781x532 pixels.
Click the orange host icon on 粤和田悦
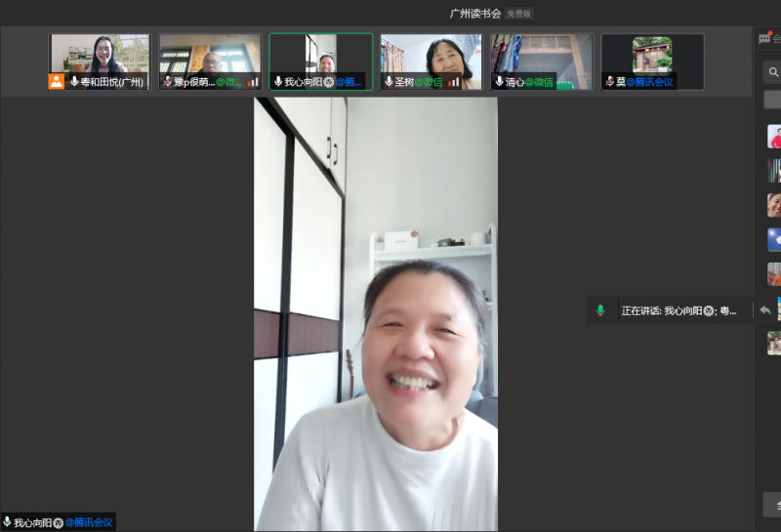tap(57, 82)
